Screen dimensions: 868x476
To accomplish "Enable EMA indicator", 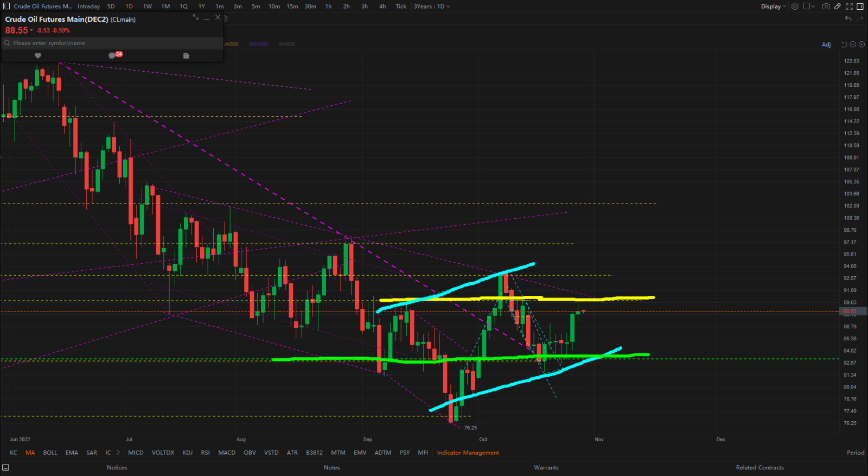I will 72,453.
